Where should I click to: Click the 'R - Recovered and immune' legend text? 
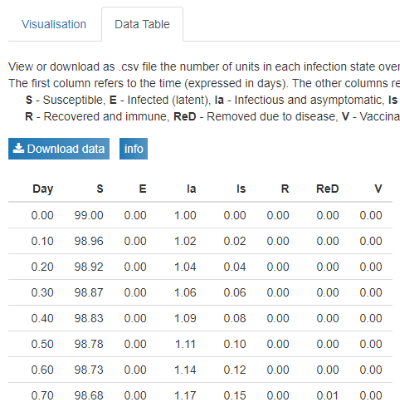point(97,117)
